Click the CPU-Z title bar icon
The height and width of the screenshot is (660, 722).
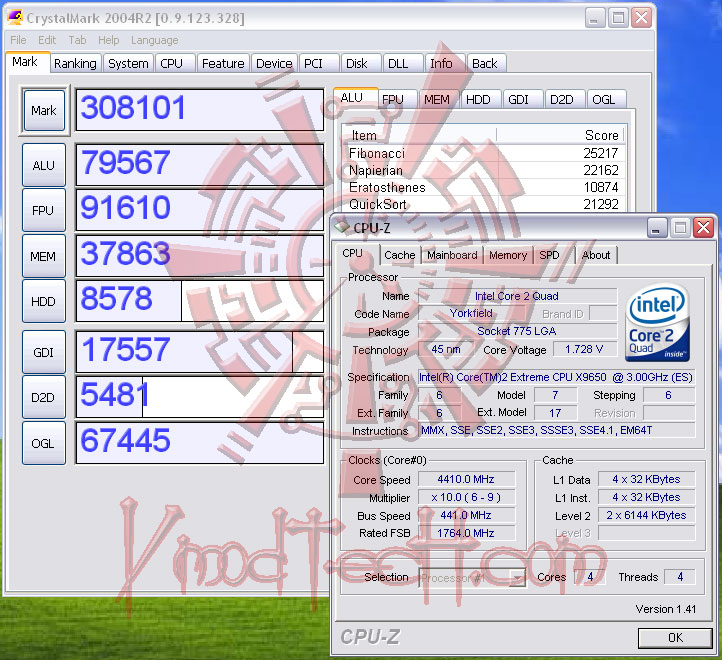point(342,228)
